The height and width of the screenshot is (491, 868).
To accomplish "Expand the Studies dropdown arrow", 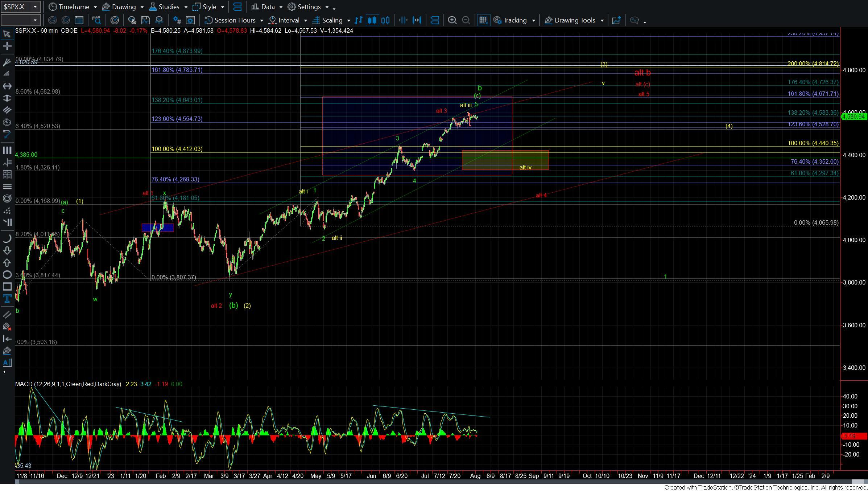I will [x=186, y=7].
